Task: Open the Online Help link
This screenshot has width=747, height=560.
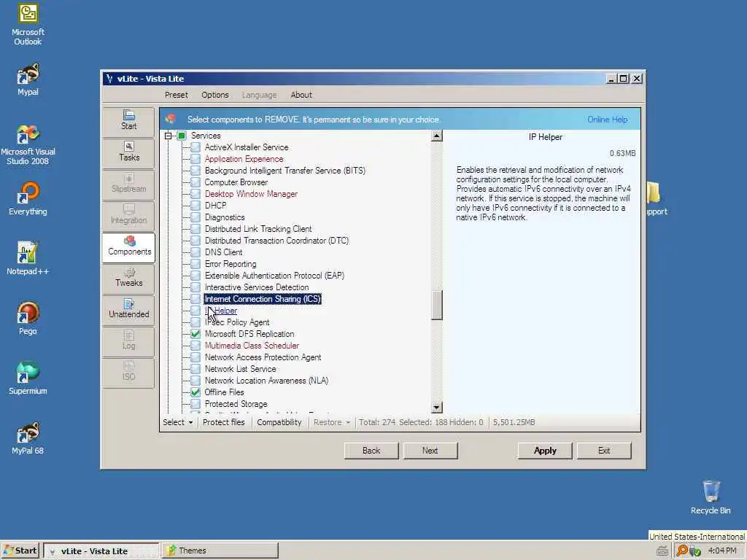Action: tap(607, 120)
